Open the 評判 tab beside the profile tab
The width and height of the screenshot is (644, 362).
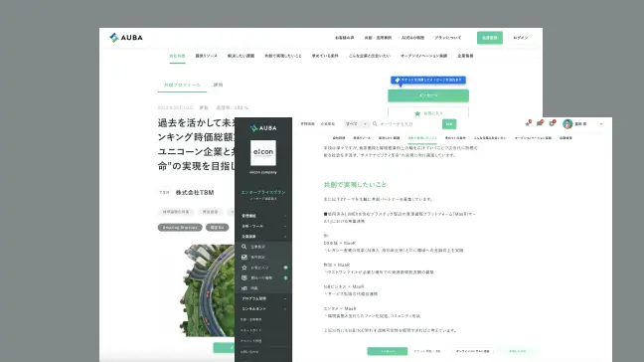[x=218, y=86]
